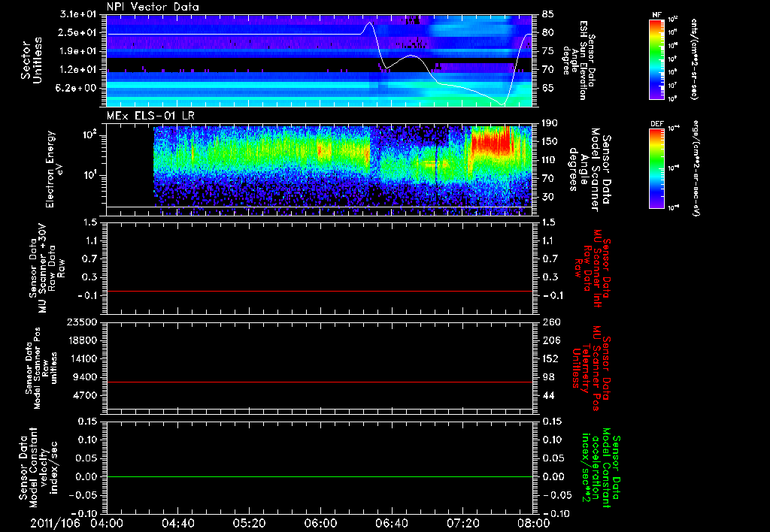Click the "07:20" time tick label
The image size is (770, 532).
pyautogui.click(x=462, y=523)
